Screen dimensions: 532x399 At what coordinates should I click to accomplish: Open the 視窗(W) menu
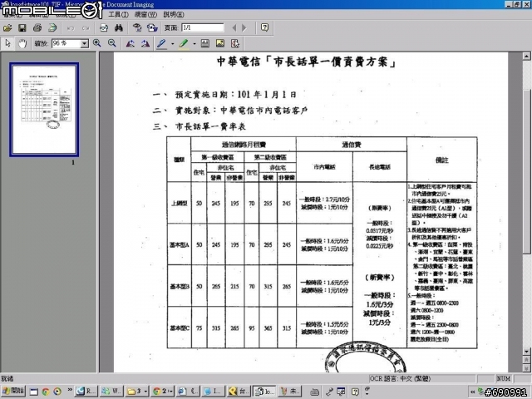coord(145,15)
